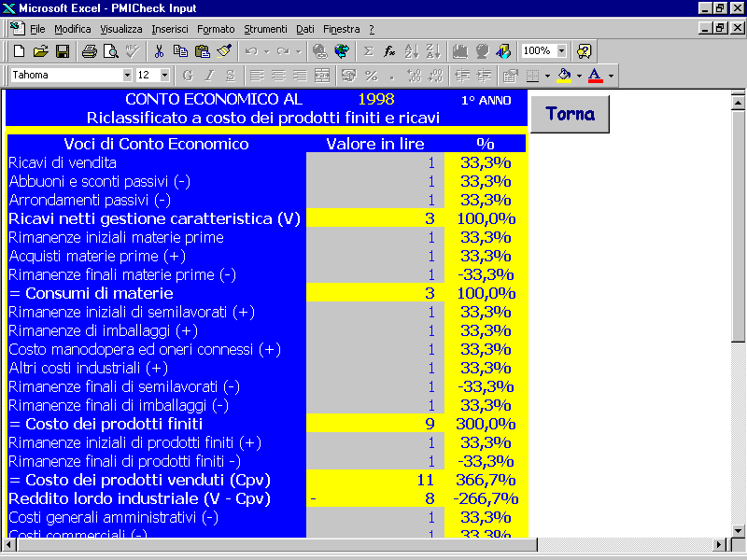Show the Drawing toolbar icon
Viewport: 747px width, 560px height.
503,51
